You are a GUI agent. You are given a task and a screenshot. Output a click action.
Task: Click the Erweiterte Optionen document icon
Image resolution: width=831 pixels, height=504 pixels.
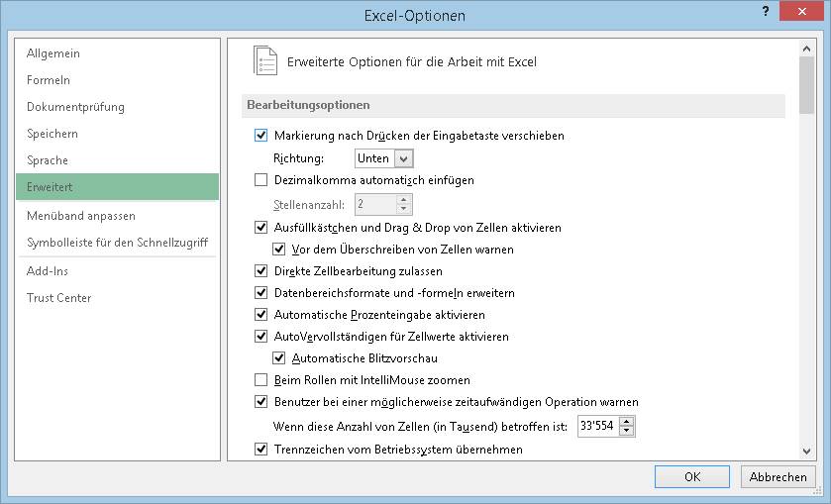tap(265, 60)
